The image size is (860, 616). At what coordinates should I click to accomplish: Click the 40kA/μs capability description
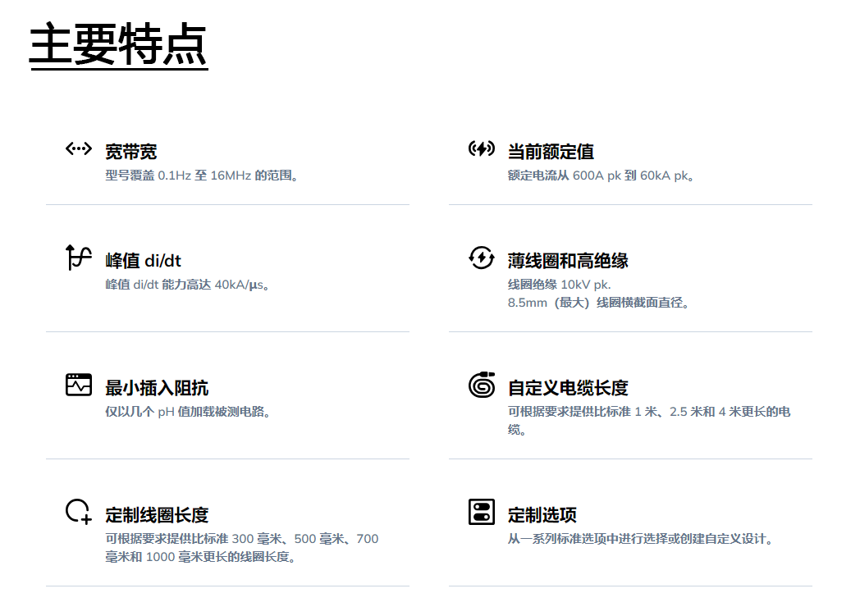(x=188, y=285)
